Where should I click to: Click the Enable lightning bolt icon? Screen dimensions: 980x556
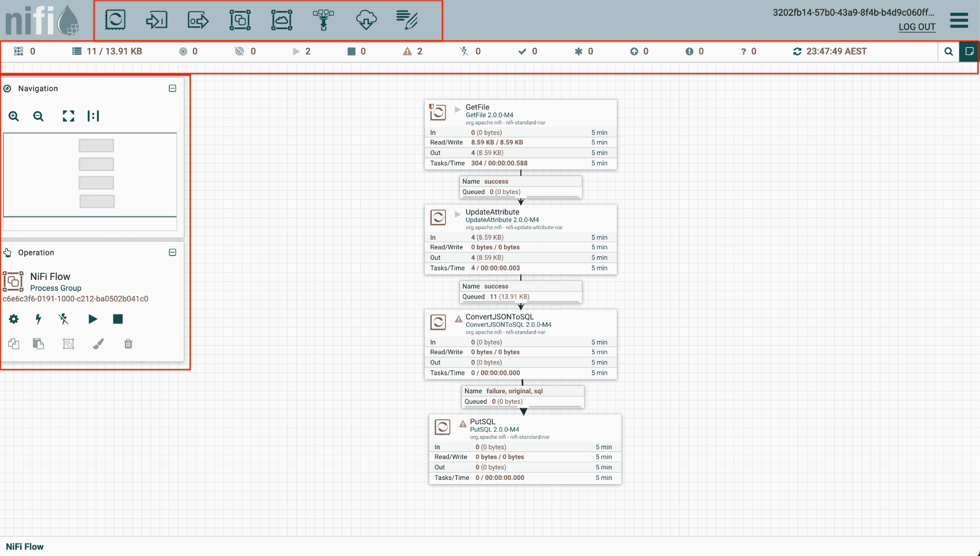pyautogui.click(x=38, y=319)
